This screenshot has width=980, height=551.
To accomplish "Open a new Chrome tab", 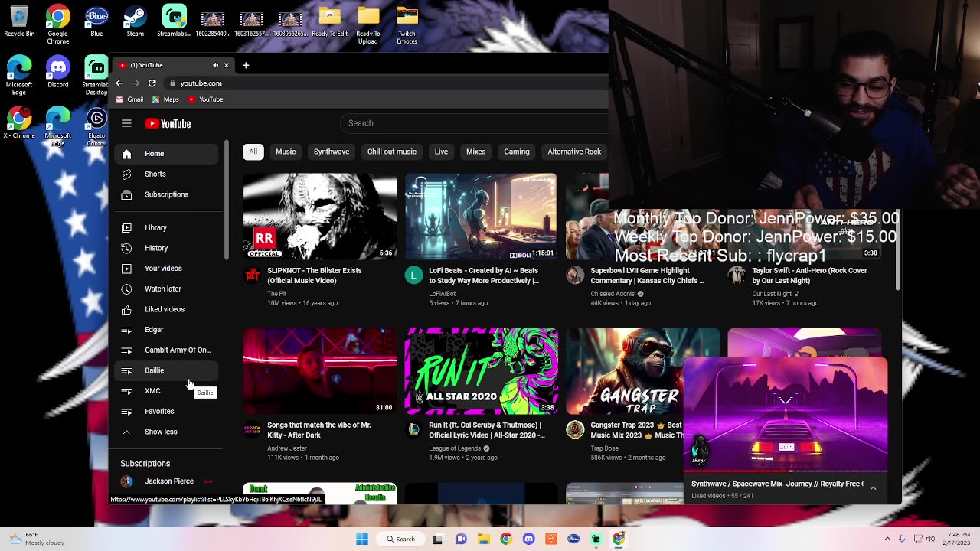I will point(246,65).
